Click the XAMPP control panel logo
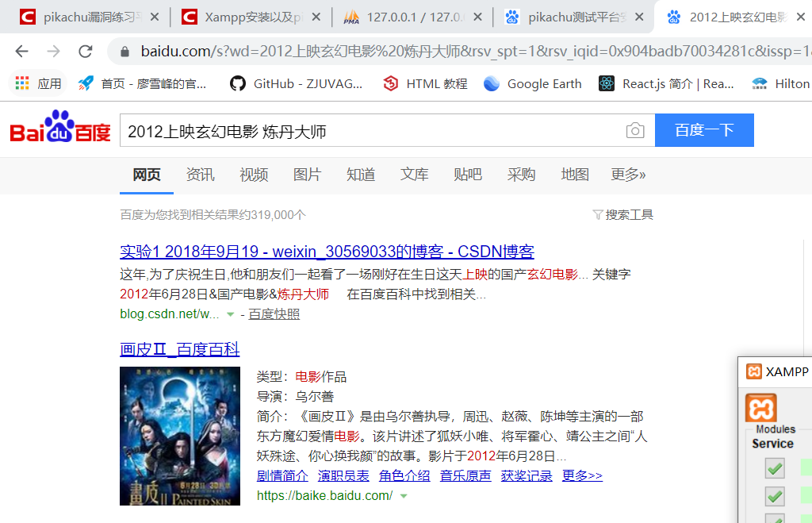The width and height of the screenshot is (812, 523). [760, 408]
